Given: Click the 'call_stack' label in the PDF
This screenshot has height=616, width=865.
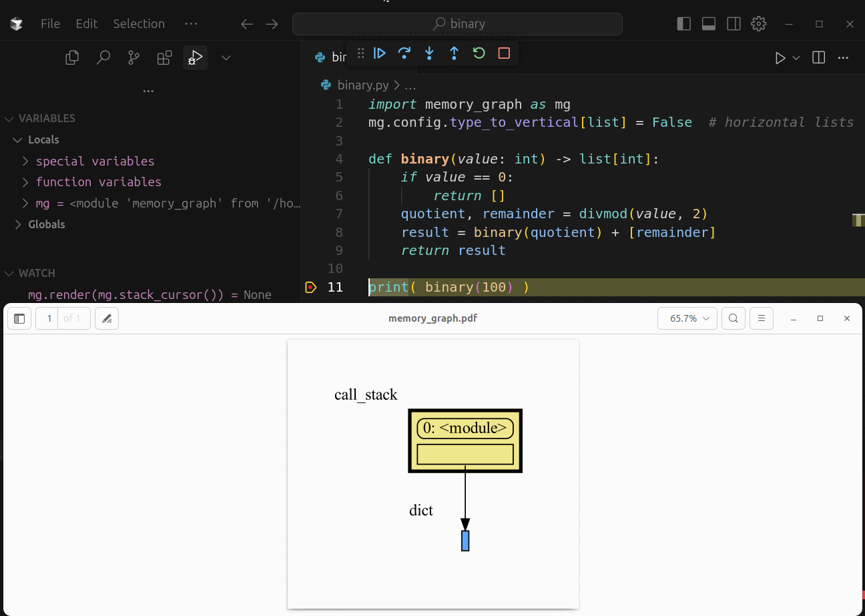Looking at the screenshot, I should tap(366, 395).
